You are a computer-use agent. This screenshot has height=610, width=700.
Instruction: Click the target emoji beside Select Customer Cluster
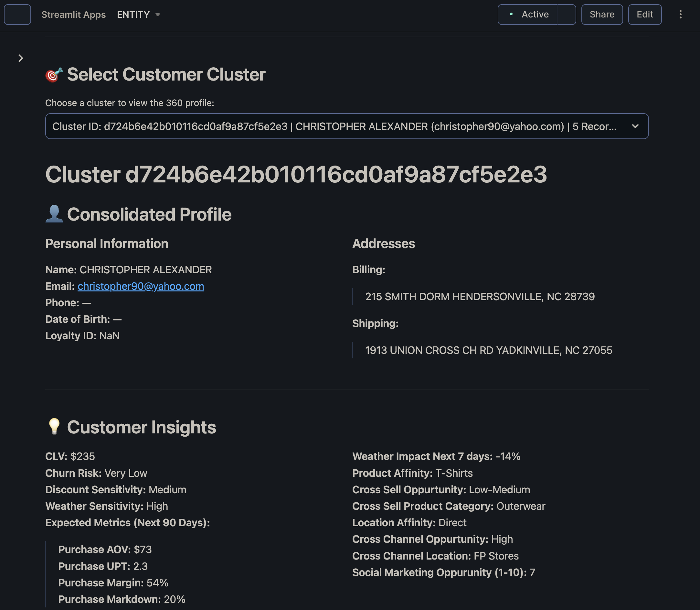tap(54, 75)
